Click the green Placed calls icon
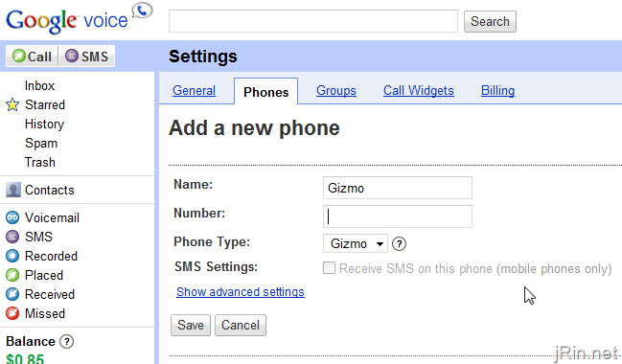This screenshot has height=364, width=622. (x=12, y=275)
